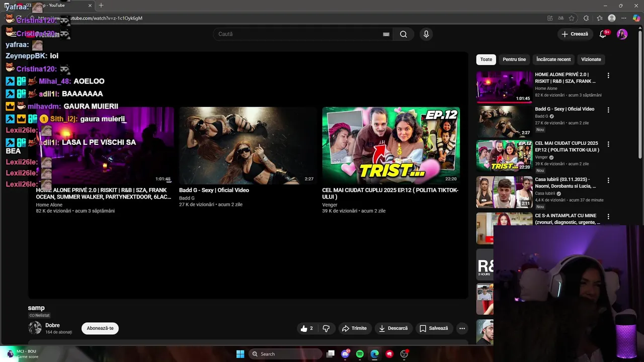Open the YouTube account avatar menu
Viewport: 644px width, 362px height.
[622, 34]
